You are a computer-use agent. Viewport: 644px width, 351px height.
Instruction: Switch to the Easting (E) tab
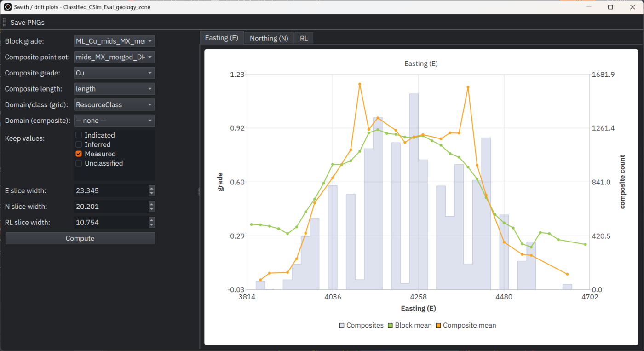tap(222, 38)
